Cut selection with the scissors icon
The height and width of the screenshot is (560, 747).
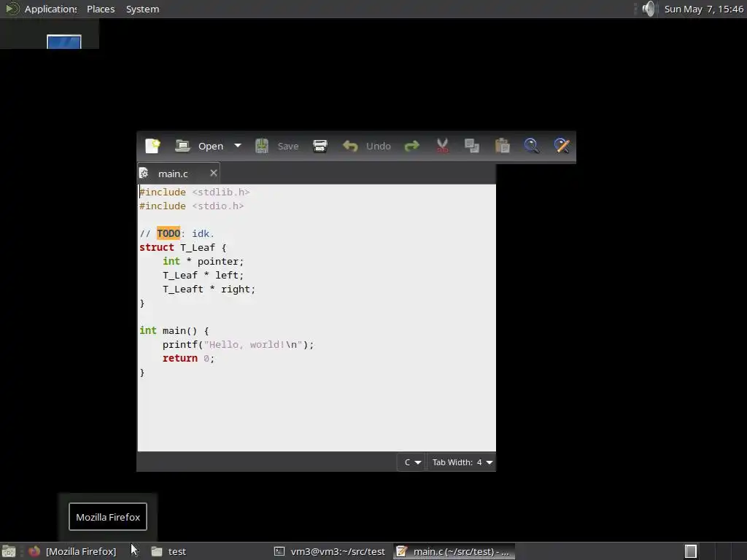pyautogui.click(x=442, y=146)
